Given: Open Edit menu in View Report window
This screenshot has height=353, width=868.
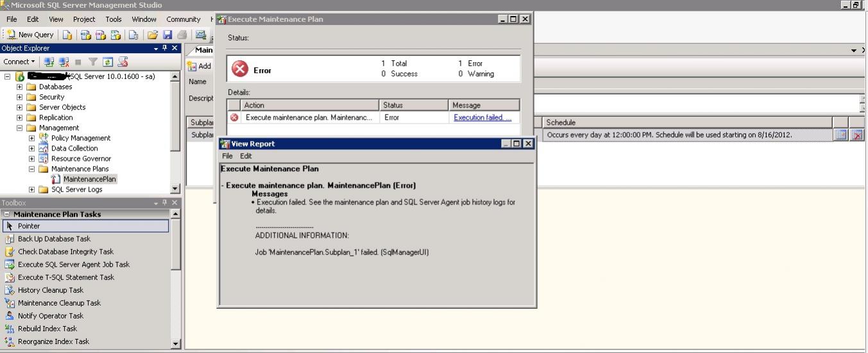Looking at the screenshot, I should (x=246, y=156).
